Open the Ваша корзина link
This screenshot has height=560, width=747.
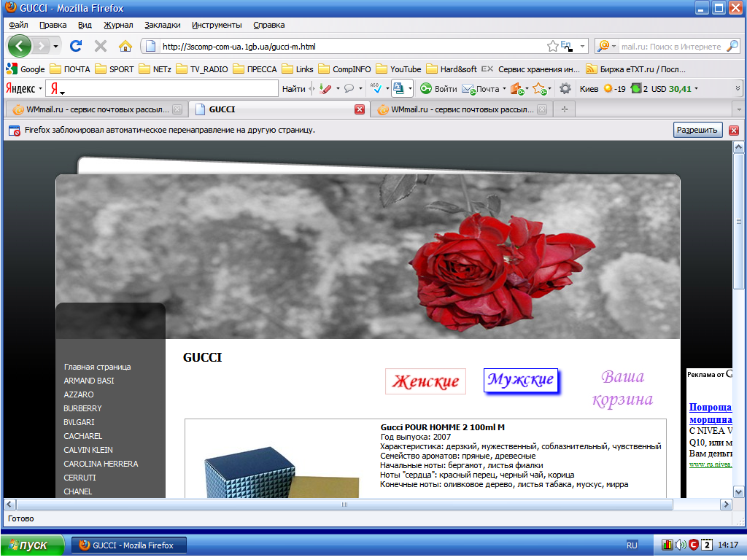(x=622, y=388)
